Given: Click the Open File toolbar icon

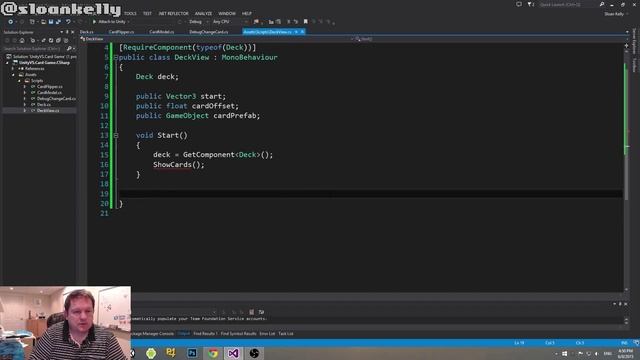Looking at the screenshot, I should [x=43, y=22].
